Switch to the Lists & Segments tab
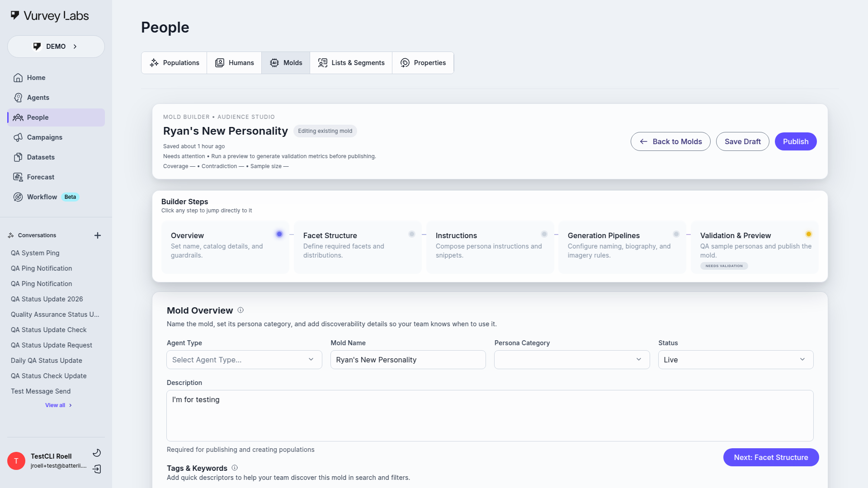 pos(351,63)
